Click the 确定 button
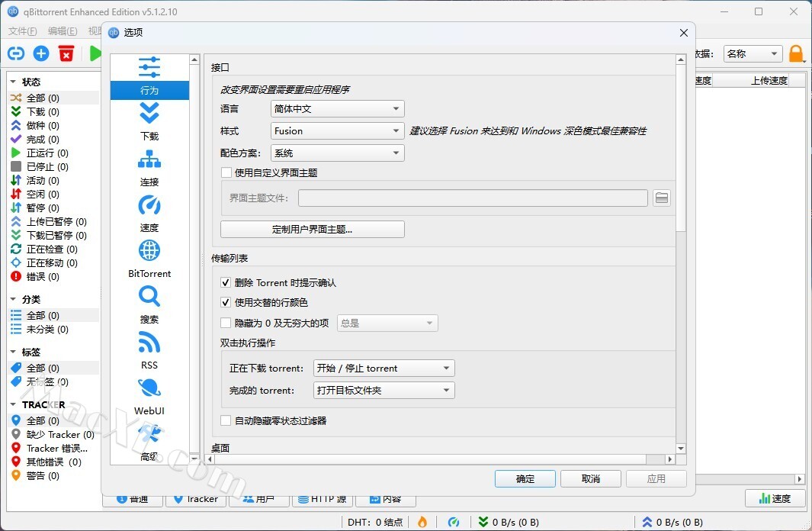812x531 pixels. [x=525, y=478]
